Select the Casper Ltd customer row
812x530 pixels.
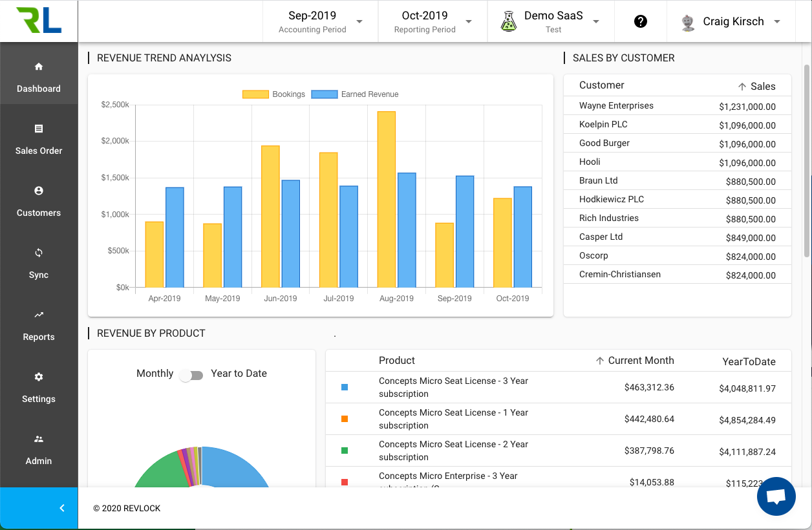click(678, 237)
